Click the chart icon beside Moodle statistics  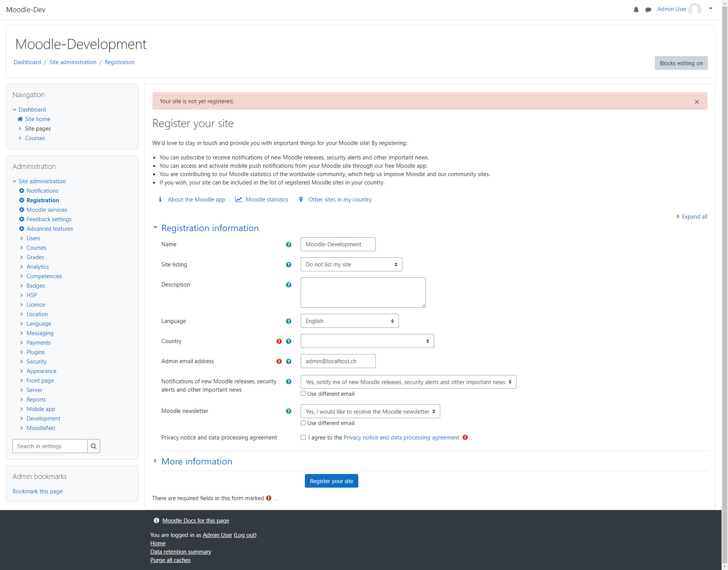(x=238, y=200)
